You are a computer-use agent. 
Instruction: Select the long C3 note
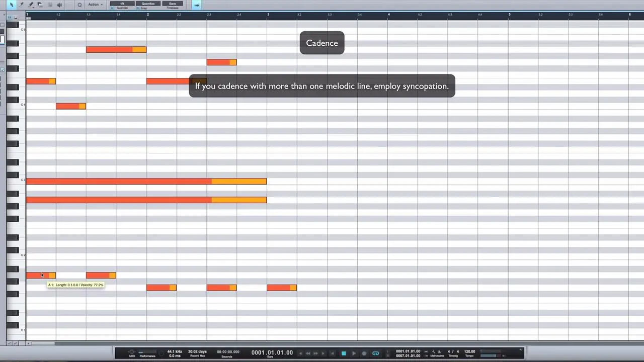click(146, 181)
